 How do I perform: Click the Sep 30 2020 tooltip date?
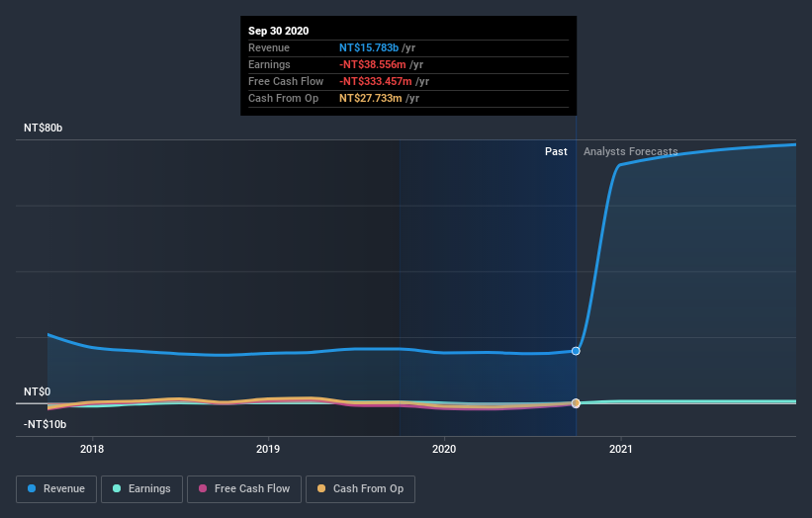279,31
